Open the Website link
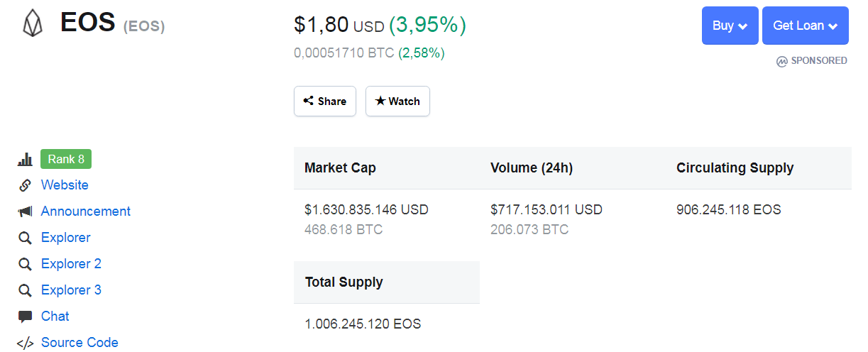Viewport: 868px width, 352px height. coord(65,185)
